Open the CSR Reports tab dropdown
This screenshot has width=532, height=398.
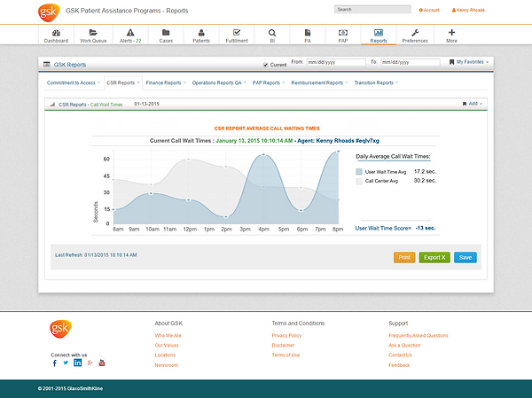point(123,82)
